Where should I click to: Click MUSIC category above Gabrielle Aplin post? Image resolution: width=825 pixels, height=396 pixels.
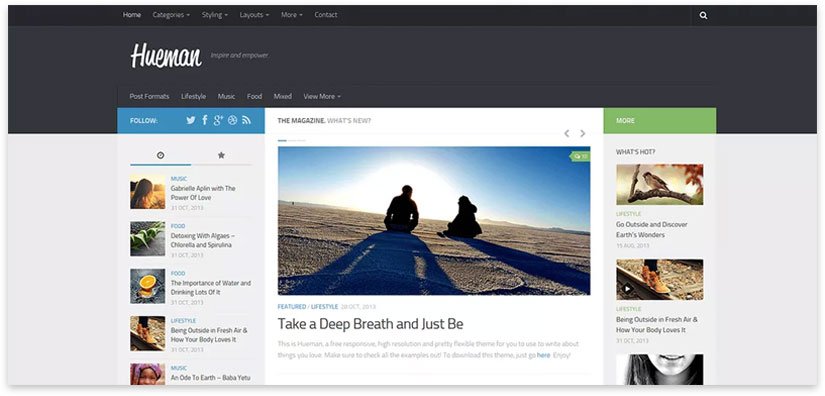pos(179,179)
